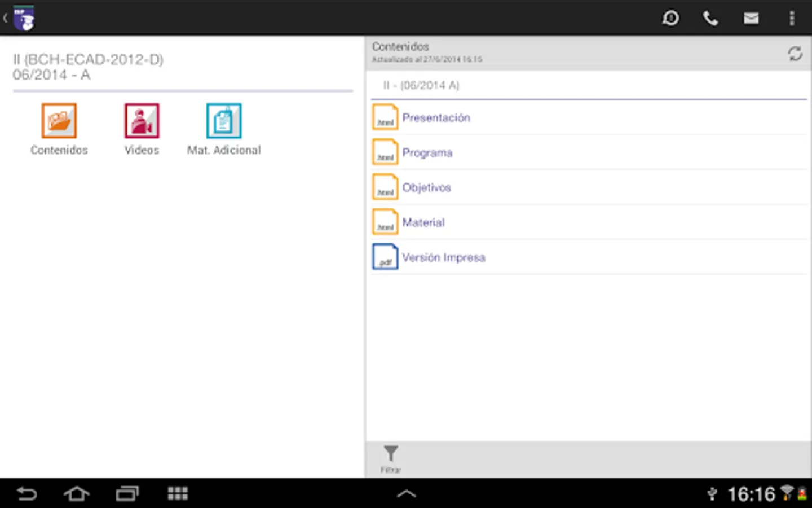Open the three-dot overflow menu
This screenshot has height=508, width=812.
coord(792,19)
